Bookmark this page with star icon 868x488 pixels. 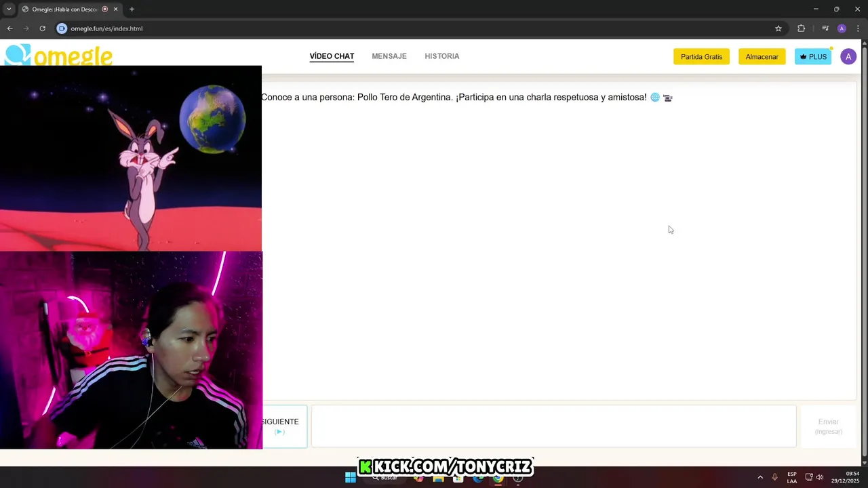778,28
